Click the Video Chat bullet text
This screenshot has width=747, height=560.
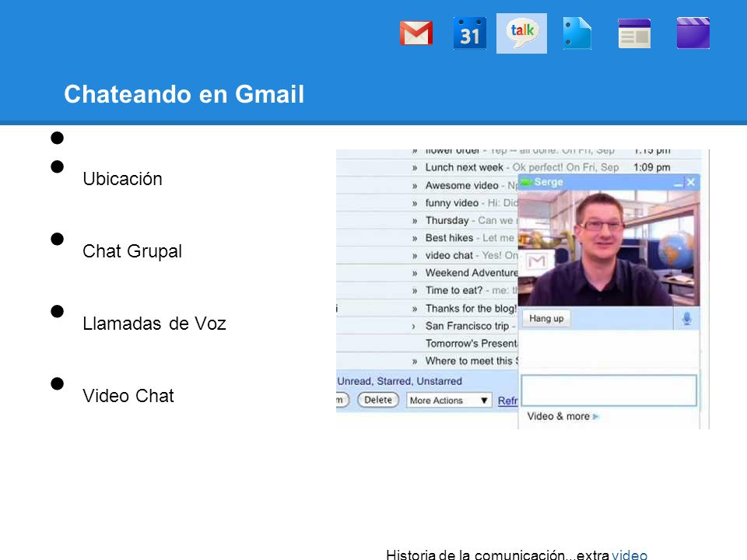pyautogui.click(x=128, y=396)
